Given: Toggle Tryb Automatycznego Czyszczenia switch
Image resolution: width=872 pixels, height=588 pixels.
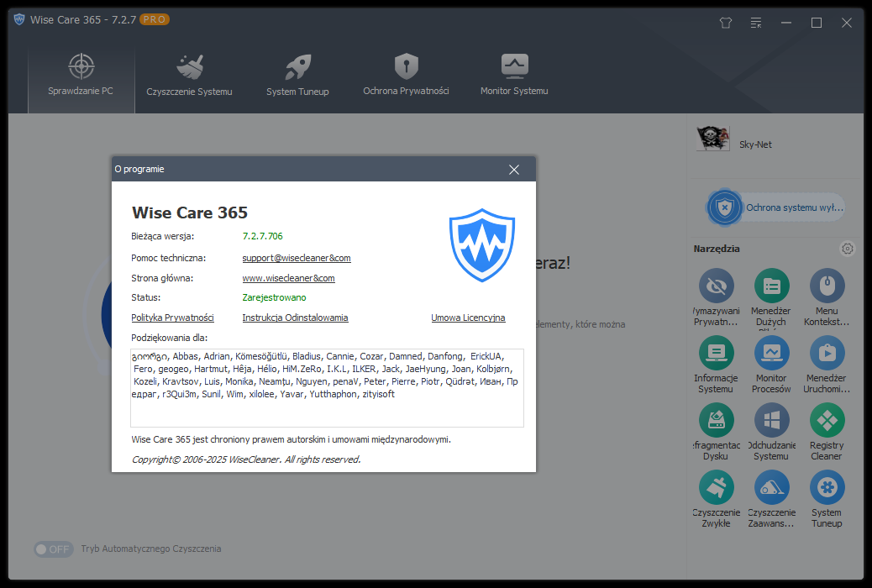Looking at the screenshot, I should [x=54, y=549].
